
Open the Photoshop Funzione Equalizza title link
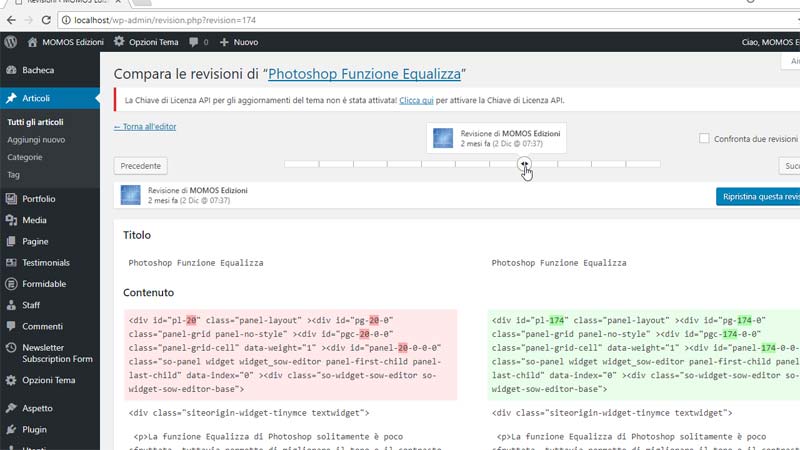click(x=364, y=74)
